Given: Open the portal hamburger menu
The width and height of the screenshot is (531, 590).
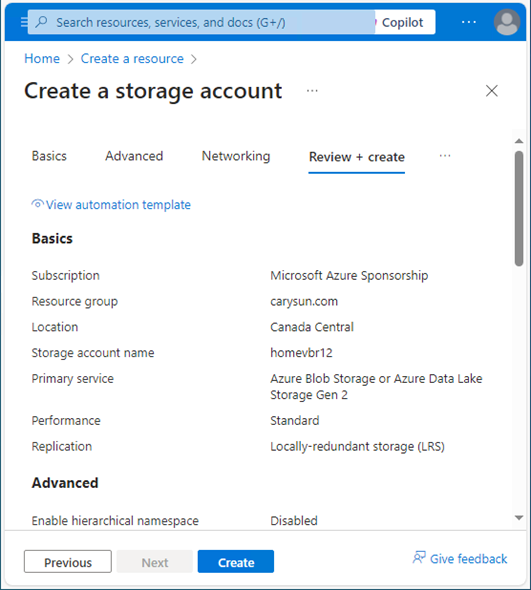Looking at the screenshot, I should pos(24,22).
